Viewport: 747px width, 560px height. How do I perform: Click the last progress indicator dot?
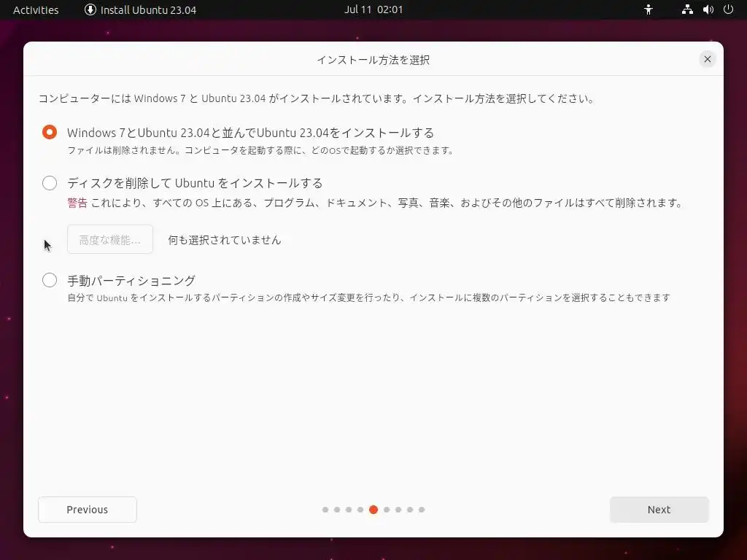(422, 510)
